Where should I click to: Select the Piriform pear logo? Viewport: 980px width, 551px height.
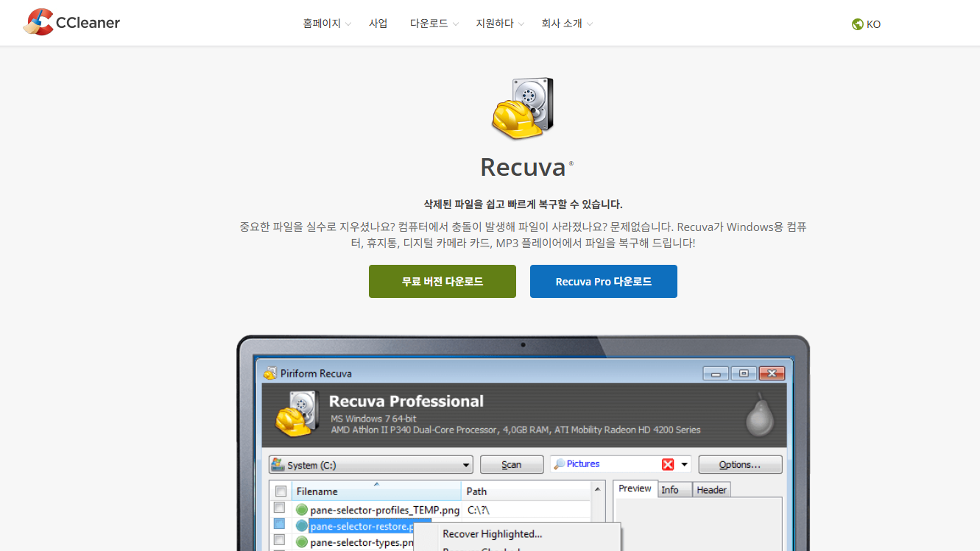click(x=760, y=415)
